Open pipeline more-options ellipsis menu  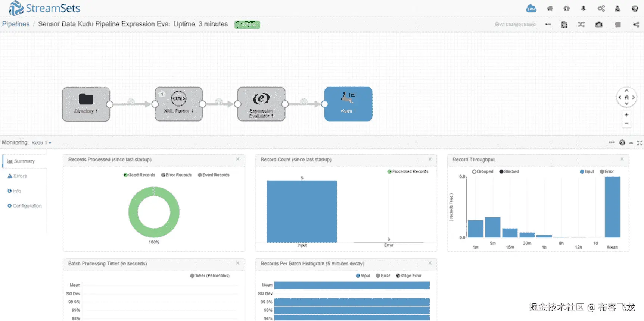(548, 25)
